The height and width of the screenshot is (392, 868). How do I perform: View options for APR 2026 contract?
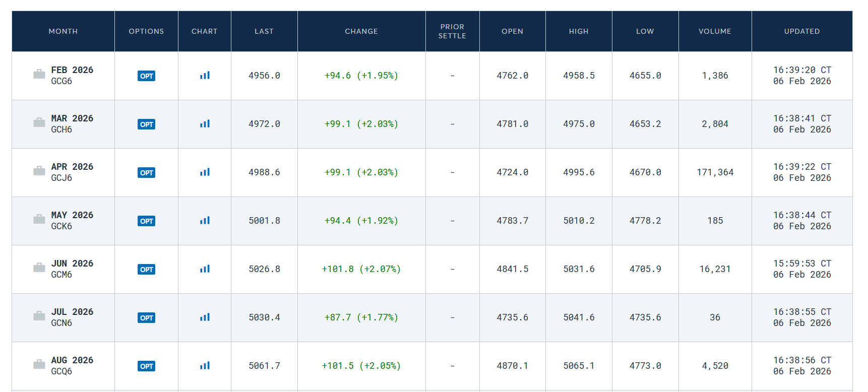click(146, 173)
